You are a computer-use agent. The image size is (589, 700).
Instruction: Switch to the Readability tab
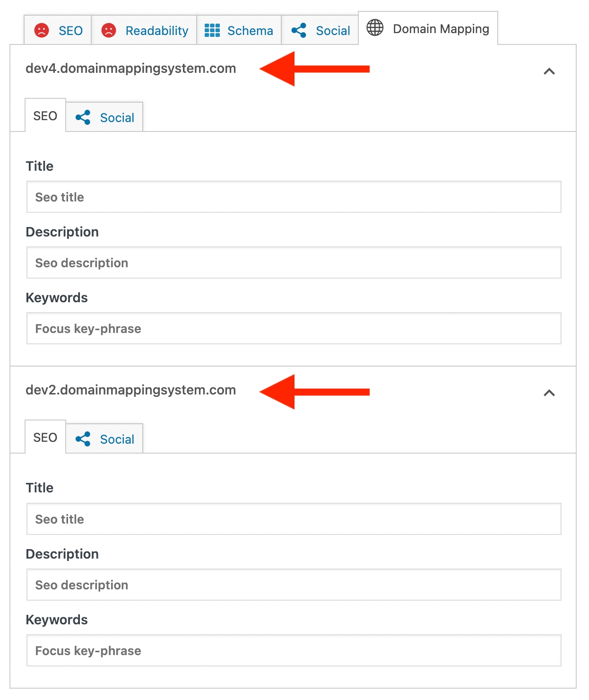(156, 31)
